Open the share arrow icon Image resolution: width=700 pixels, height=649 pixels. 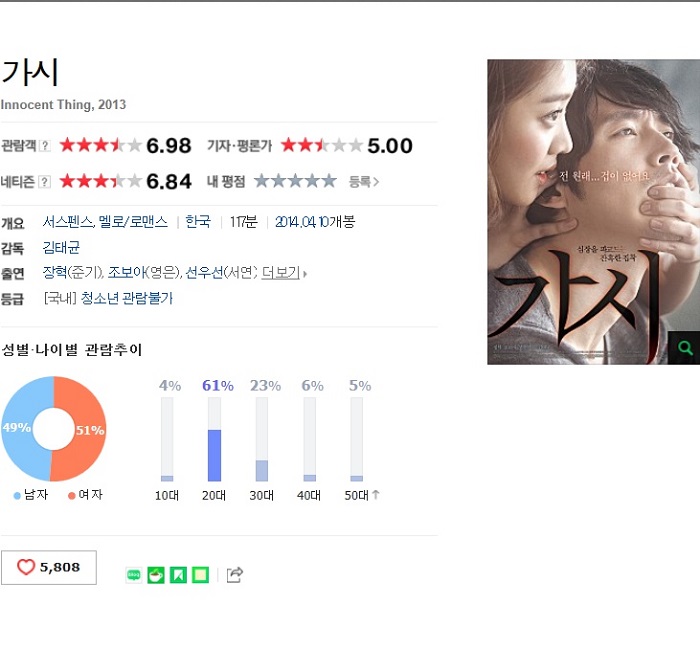(234, 574)
